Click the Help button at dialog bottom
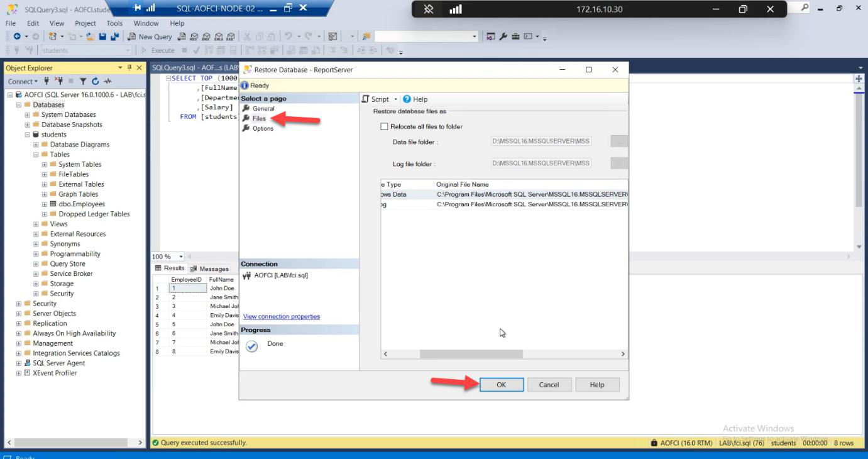This screenshot has width=868, height=459. coord(597,385)
